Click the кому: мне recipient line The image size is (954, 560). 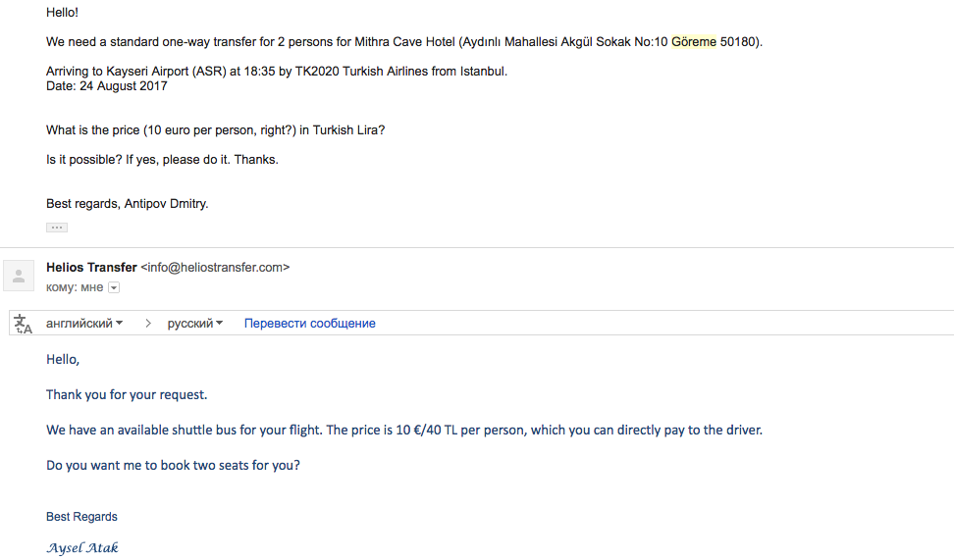75,287
